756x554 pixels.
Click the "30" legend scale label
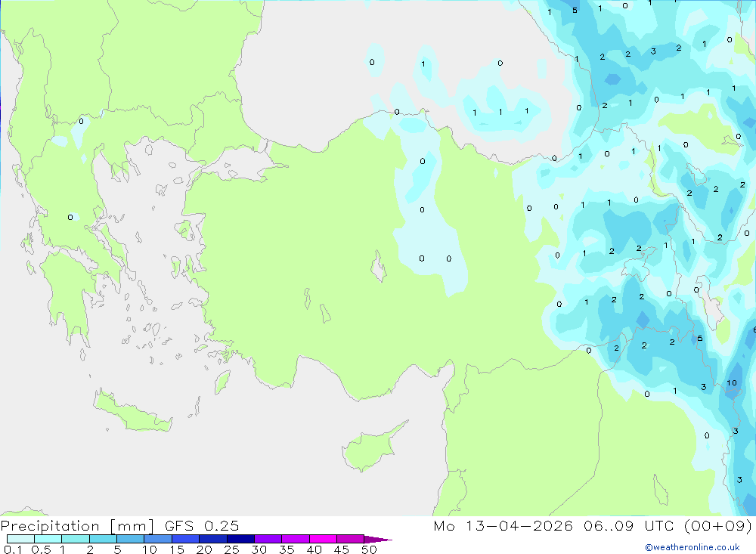coord(259,549)
